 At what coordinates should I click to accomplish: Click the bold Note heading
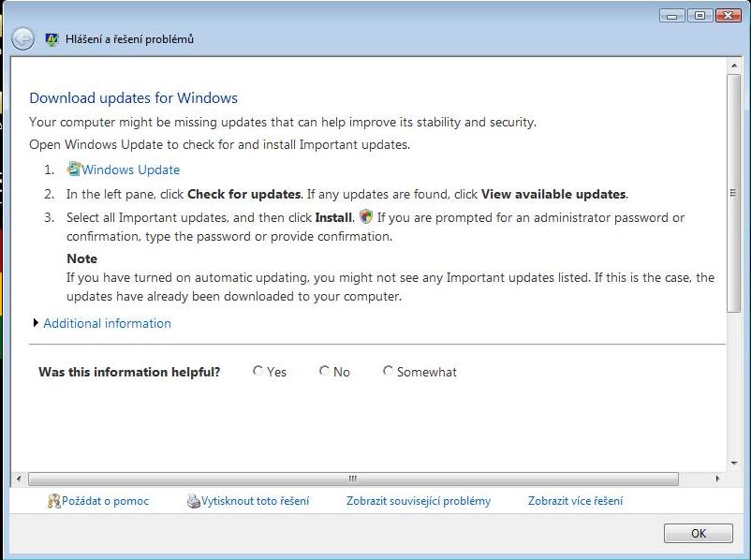tap(81, 258)
